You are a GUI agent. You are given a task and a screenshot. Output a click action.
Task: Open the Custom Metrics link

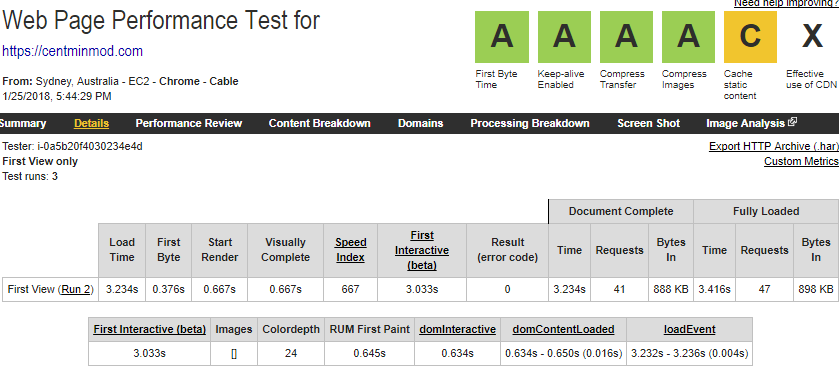[x=801, y=162]
